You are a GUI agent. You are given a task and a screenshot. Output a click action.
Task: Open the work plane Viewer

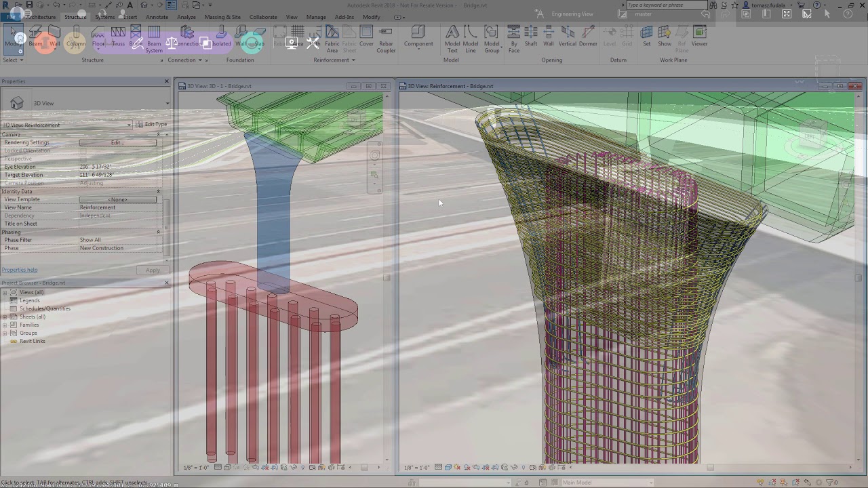700,37
